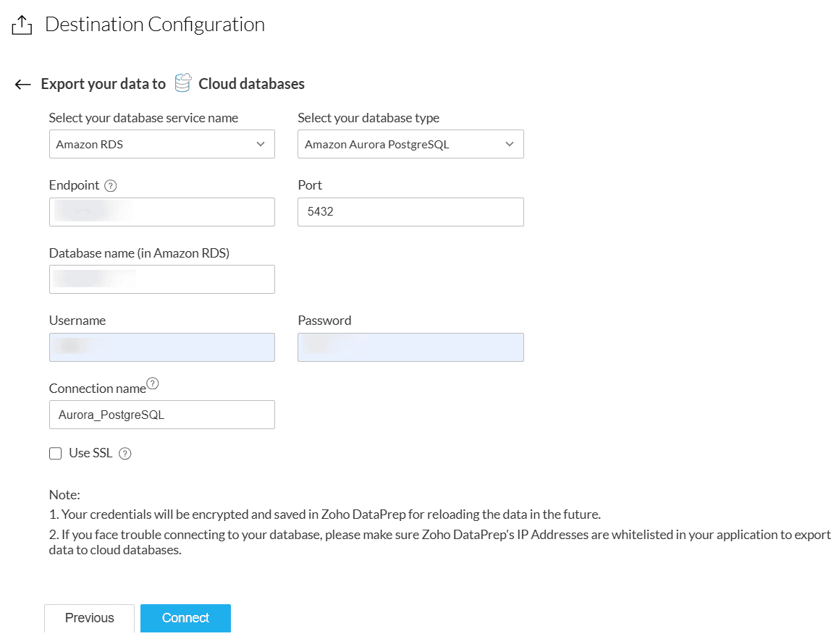Click into the Endpoint input field
Screen dimensions: 839x644
(161, 212)
